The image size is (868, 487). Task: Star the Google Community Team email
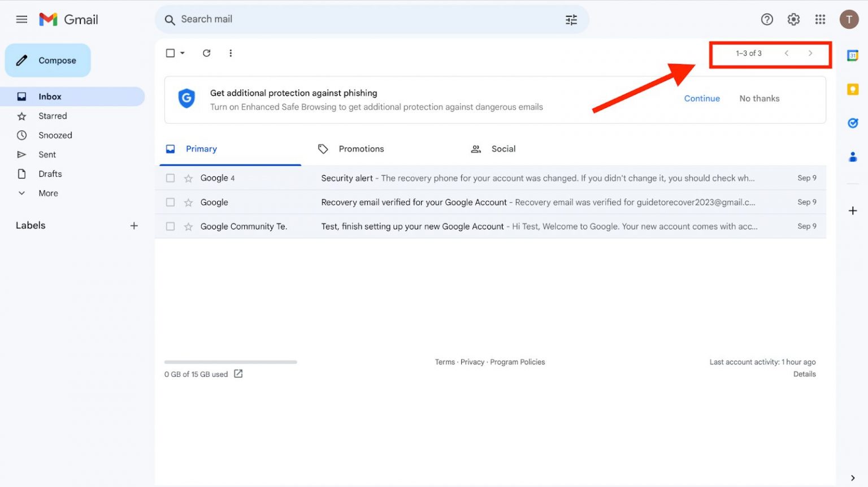tap(188, 226)
